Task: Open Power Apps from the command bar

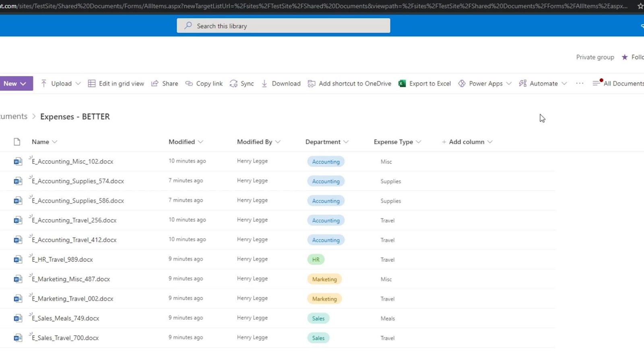Action: pyautogui.click(x=485, y=83)
